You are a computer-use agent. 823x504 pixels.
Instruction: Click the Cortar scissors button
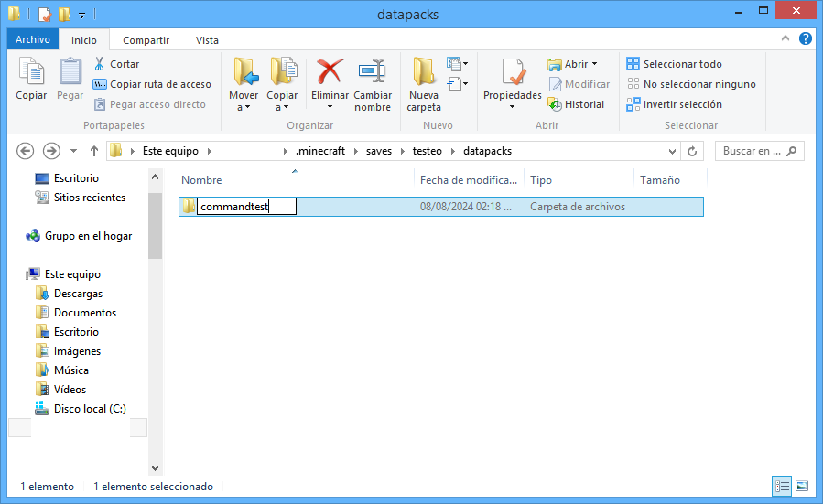116,64
